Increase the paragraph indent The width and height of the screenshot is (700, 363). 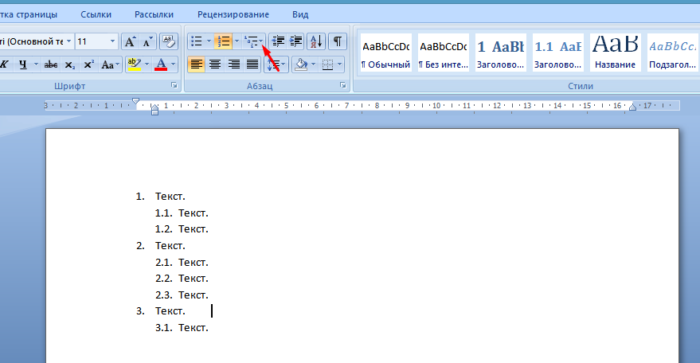[x=296, y=42]
